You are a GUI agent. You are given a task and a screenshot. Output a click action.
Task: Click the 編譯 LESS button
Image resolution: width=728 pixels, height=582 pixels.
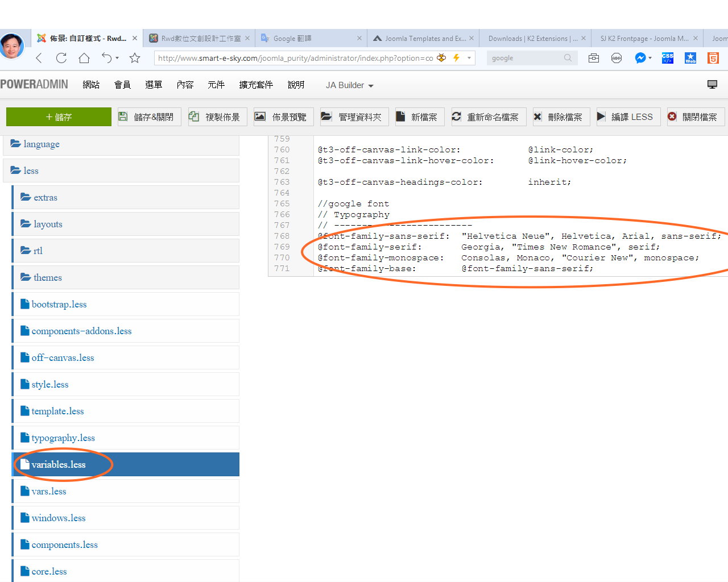626,117
